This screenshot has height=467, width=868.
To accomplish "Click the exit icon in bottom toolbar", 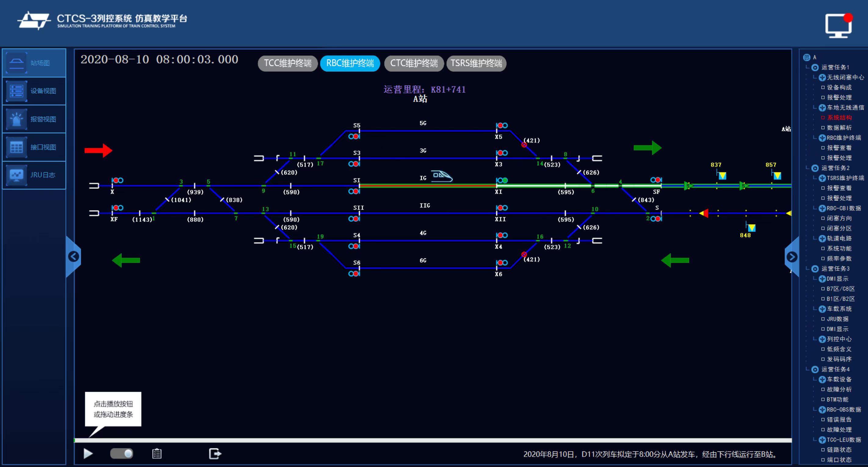I will click(x=215, y=454).
